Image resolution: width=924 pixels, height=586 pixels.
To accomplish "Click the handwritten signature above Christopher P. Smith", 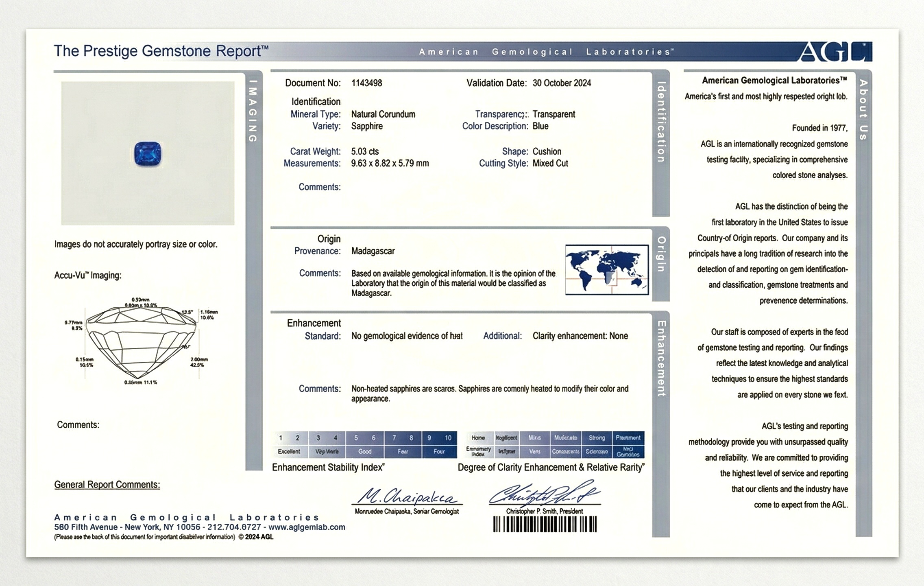I will 544,494.
